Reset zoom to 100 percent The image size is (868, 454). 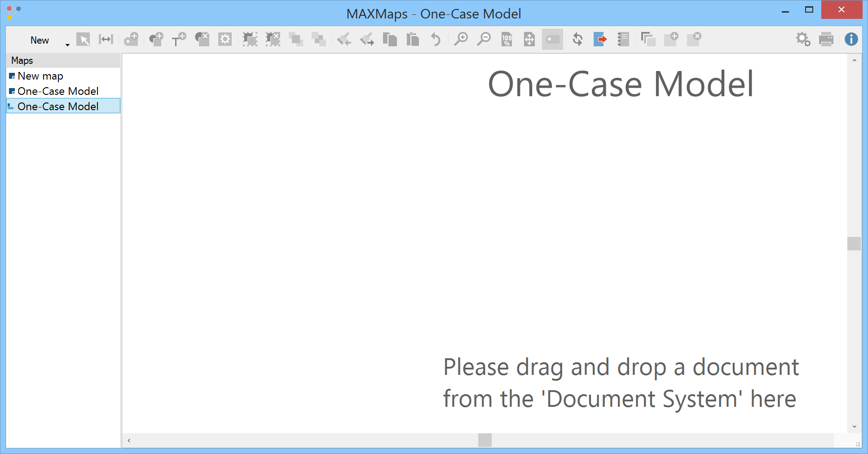(507, 40)
